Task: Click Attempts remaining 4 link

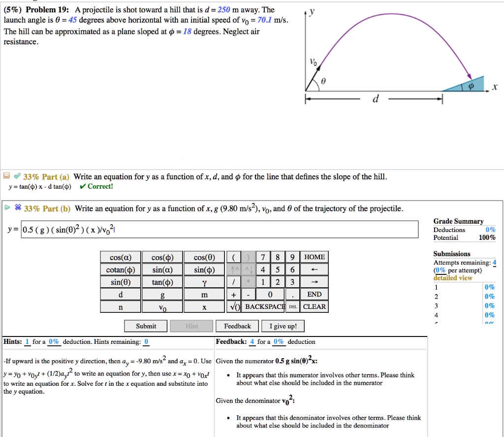Action: coord(494,263)
